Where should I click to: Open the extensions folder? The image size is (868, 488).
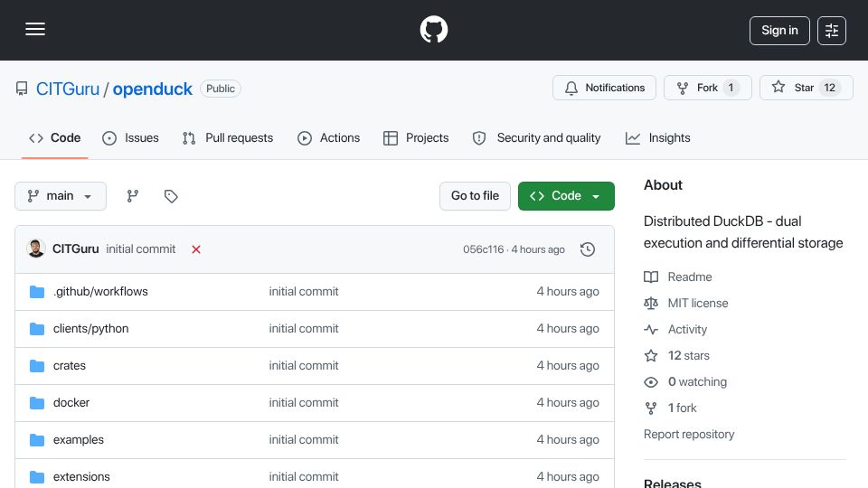pyautogui.click(x=81, y=477)
